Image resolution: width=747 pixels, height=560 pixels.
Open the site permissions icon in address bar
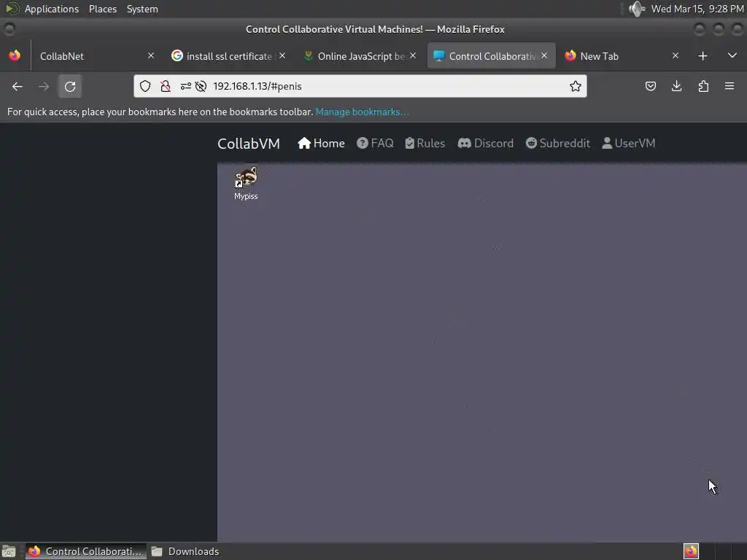[x=186, y=86]
